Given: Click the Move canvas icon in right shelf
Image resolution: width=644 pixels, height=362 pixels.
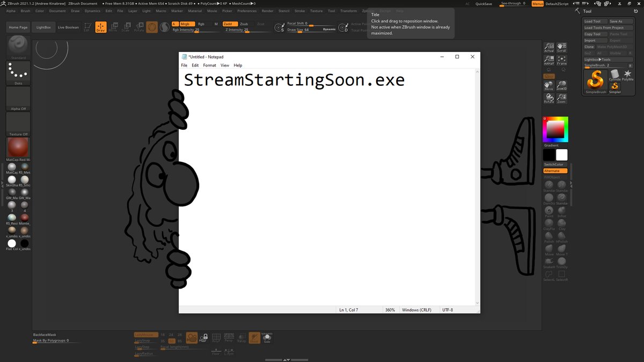Looking at the screenshot, I should tap(549, 86).
